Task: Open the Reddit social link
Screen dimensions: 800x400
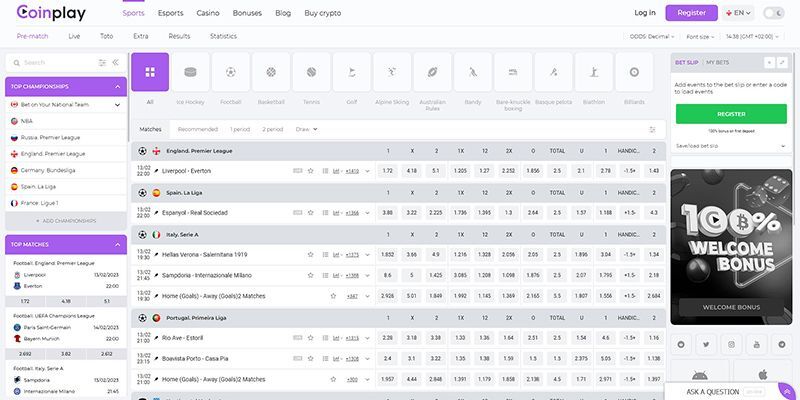Action: point(681,344)
